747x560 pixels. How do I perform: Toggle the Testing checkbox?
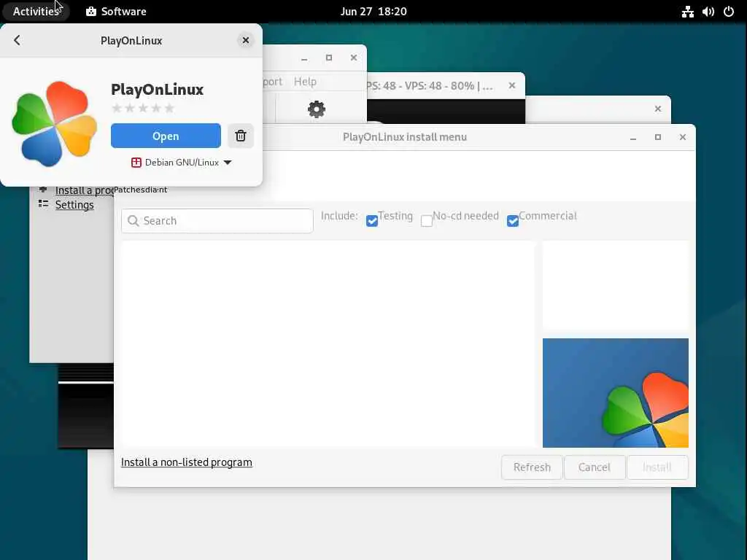372,220
